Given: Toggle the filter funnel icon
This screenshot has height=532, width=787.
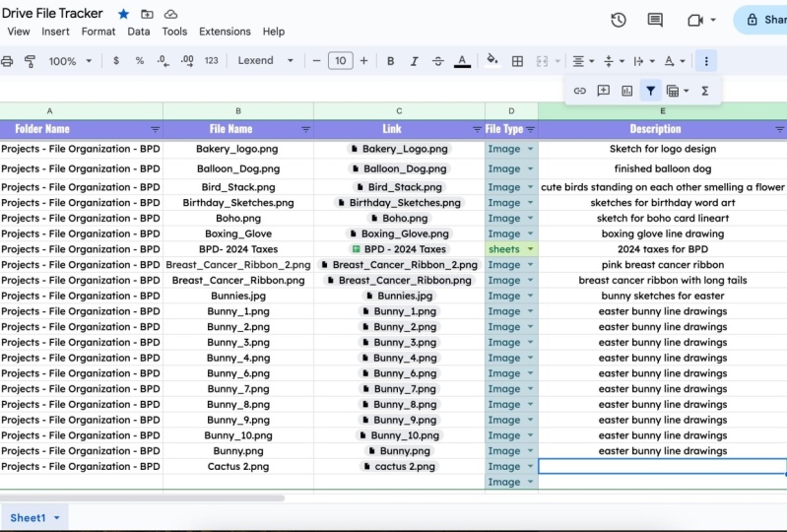Looking at the screenshot, I should pyautogui.click(x=650, y=91).
